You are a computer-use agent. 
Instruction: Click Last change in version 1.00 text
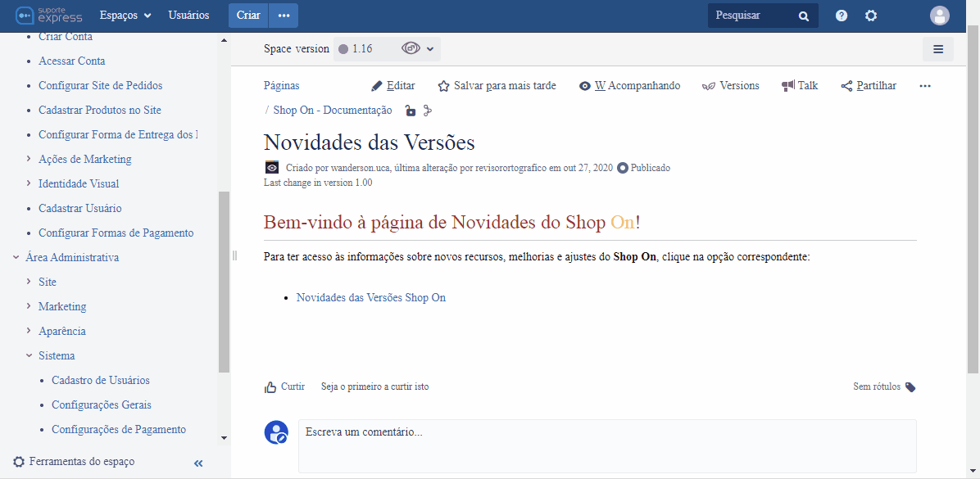(x=318, y=183)
